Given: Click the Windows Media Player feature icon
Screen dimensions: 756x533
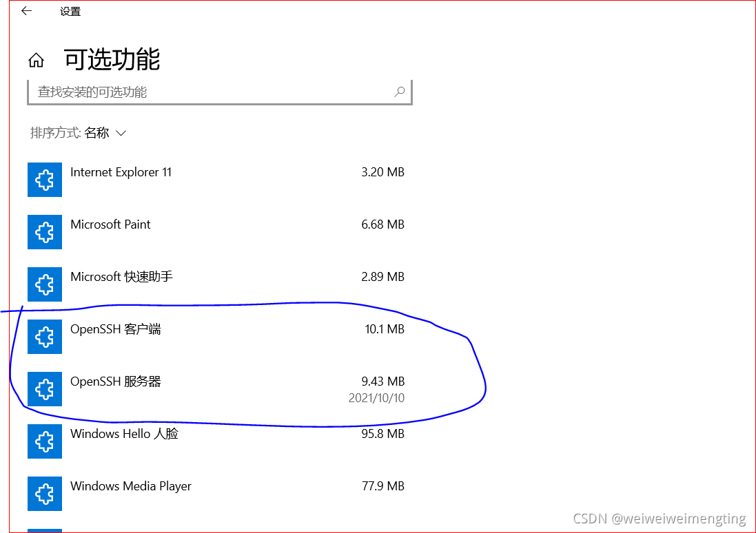Looking at the screenshot, I should click(45, 494).
